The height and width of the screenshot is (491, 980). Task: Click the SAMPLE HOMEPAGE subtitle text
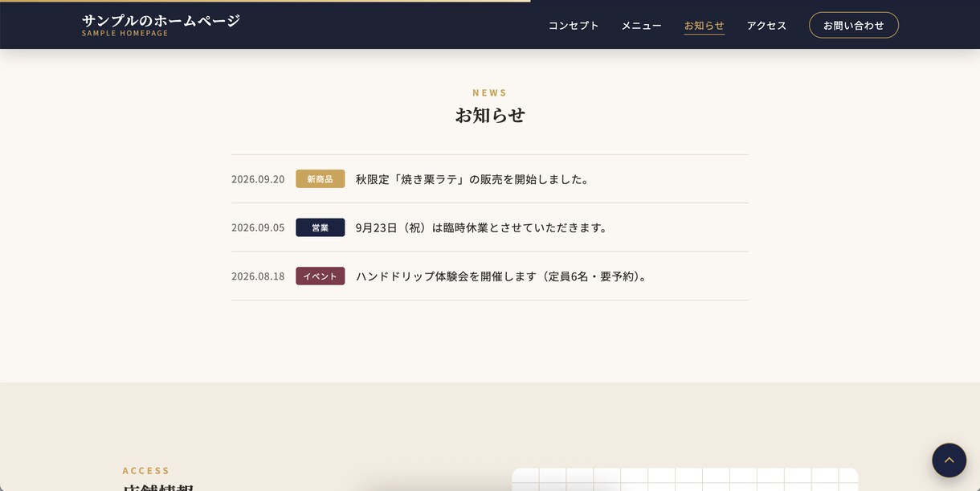[x=125, y=33]
